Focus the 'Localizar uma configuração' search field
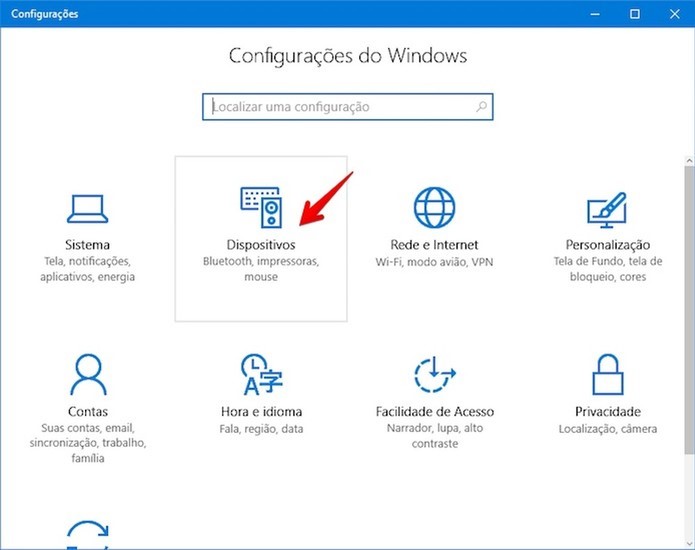 point(348,106)
